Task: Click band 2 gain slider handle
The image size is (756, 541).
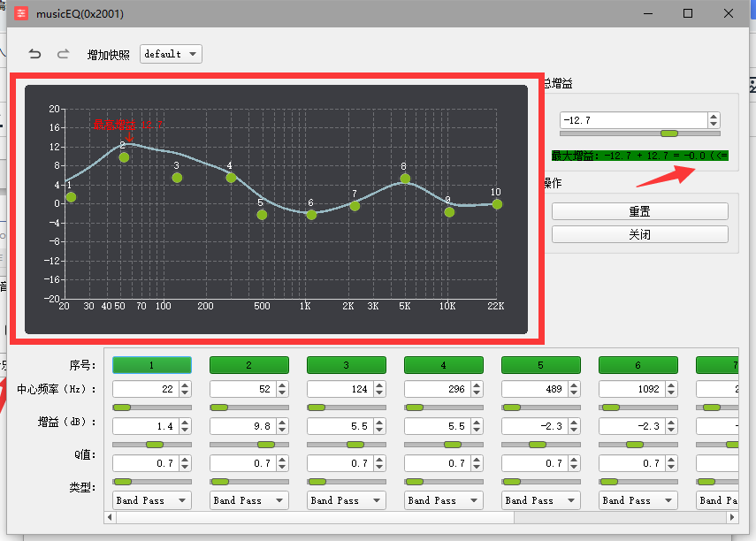Action: click(x=266, y=445)
